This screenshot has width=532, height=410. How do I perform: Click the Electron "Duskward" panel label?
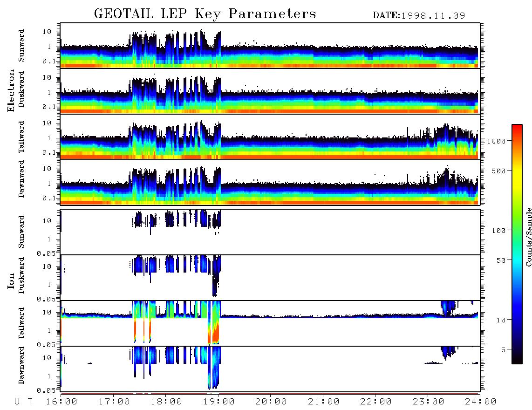pyautogui.click(x=21, y=89)
